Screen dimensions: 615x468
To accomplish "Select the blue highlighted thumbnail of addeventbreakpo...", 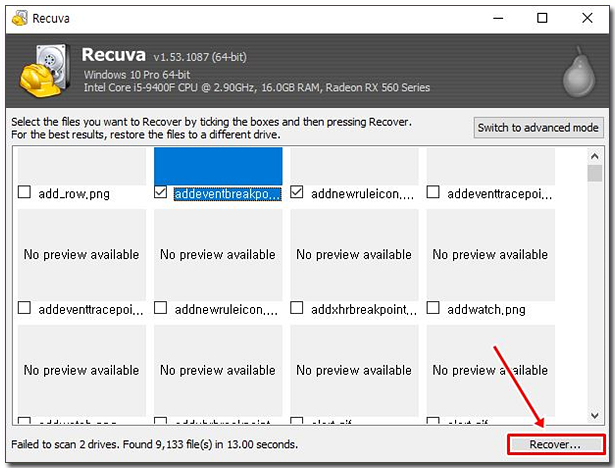I will tap(218, 166).
